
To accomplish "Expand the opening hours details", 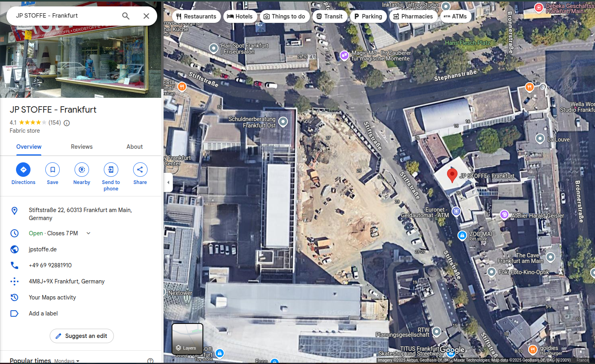I will (88, 233).
